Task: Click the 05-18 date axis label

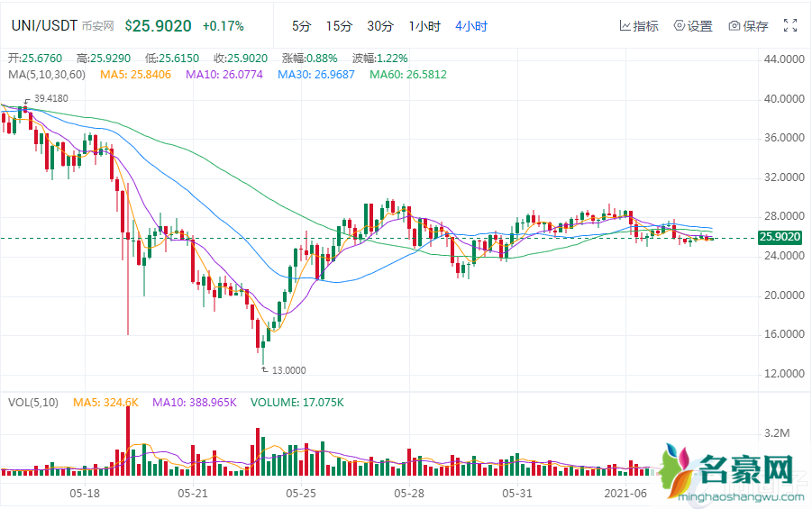Action: tap(85, 494)
